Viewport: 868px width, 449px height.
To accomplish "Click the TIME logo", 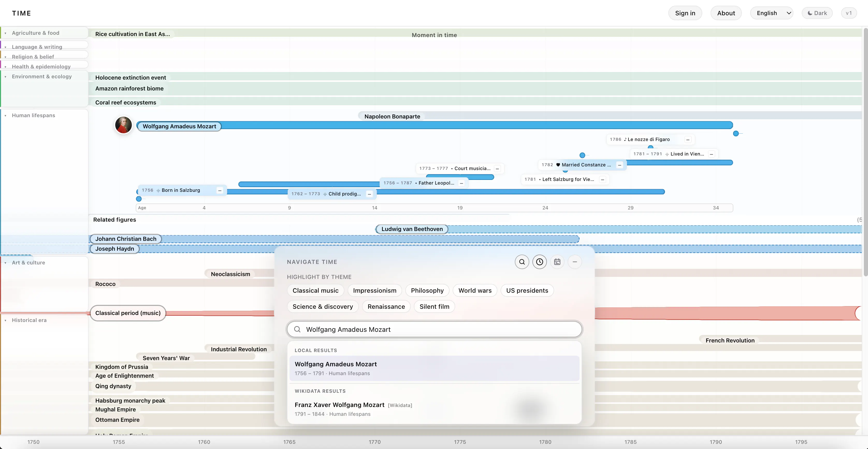I will 21,13.
